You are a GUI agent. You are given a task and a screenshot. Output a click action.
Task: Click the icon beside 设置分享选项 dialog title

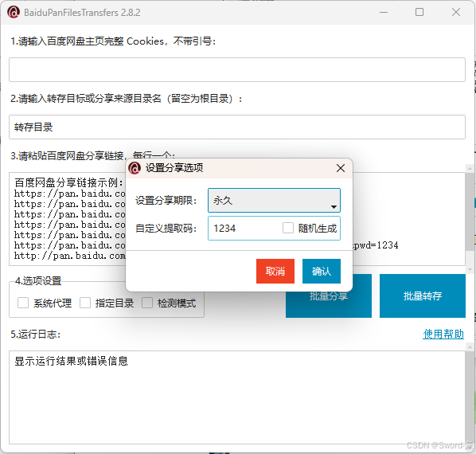pos(135,168)
